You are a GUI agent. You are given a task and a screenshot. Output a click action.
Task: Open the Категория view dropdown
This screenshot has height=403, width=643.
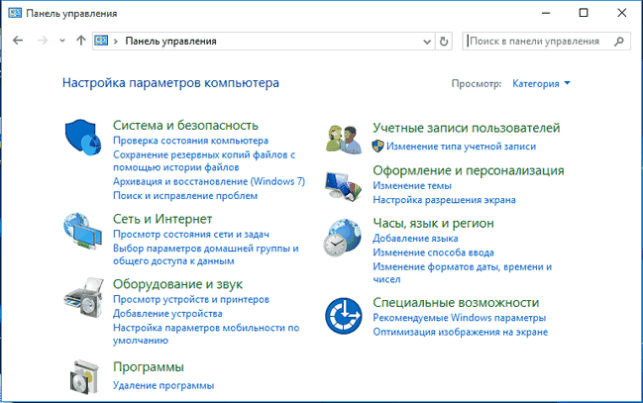(541, 84)
